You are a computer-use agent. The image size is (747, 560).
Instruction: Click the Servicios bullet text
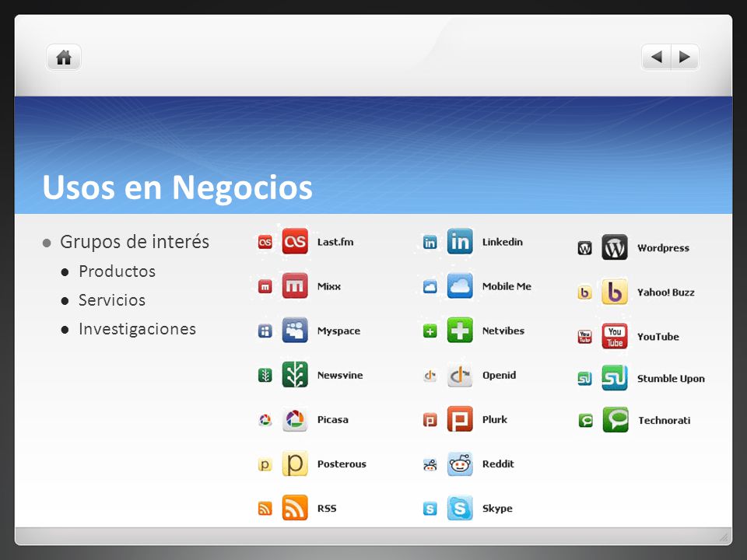click(112, 300)
